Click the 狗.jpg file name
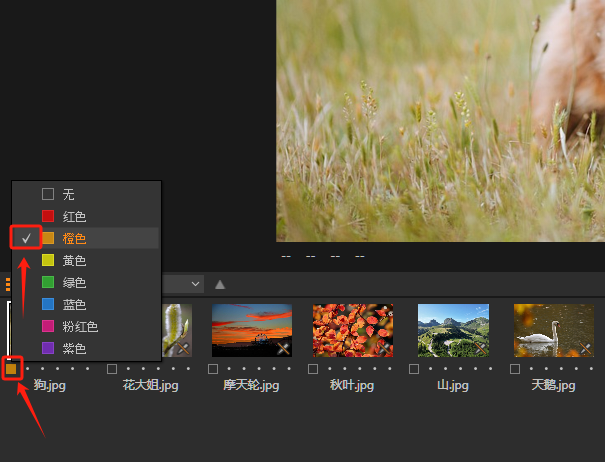This screenshot has width=605, height=462. [49, 385]
